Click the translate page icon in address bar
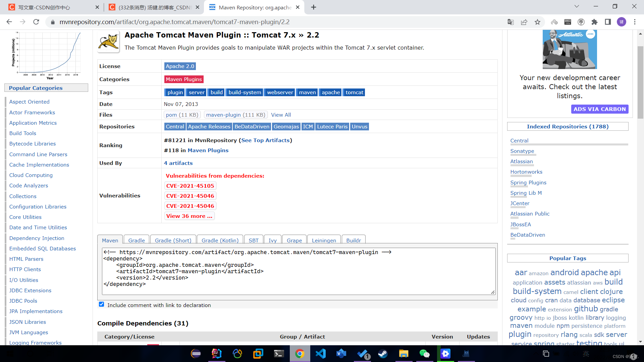The width and height of the screenshot is (644, 362). coord(511,22)
